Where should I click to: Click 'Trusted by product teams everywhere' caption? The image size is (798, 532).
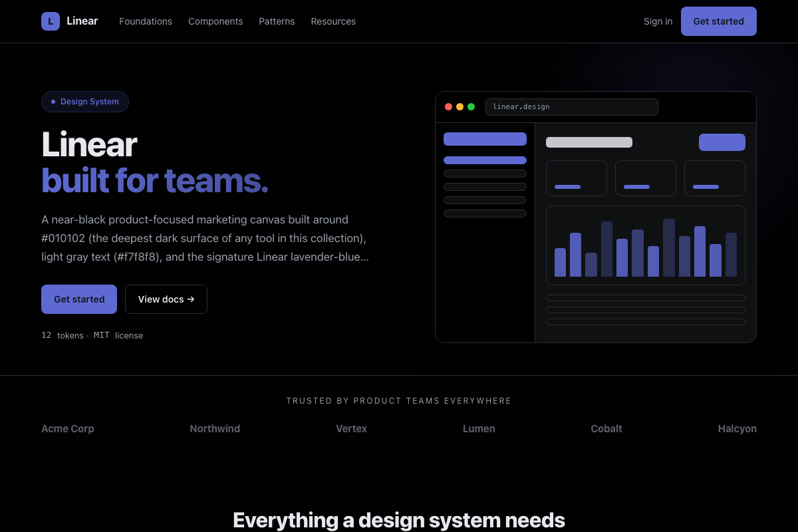pos(399,401)
